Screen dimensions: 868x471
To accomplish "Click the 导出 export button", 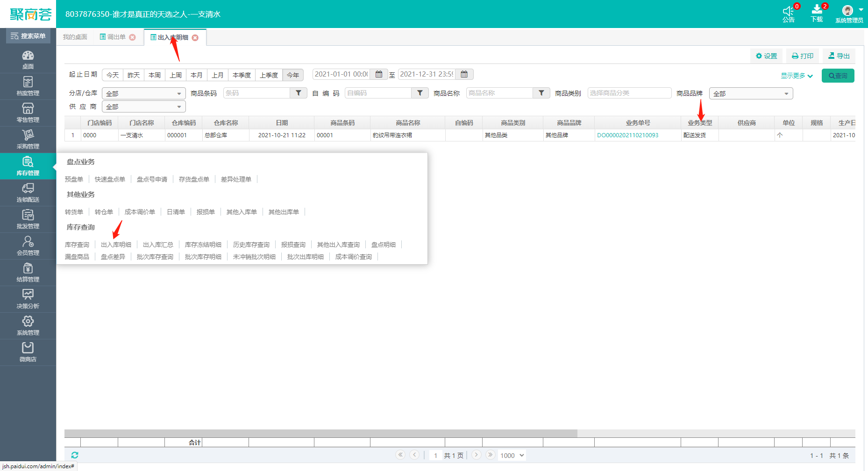I will [839, 56].
